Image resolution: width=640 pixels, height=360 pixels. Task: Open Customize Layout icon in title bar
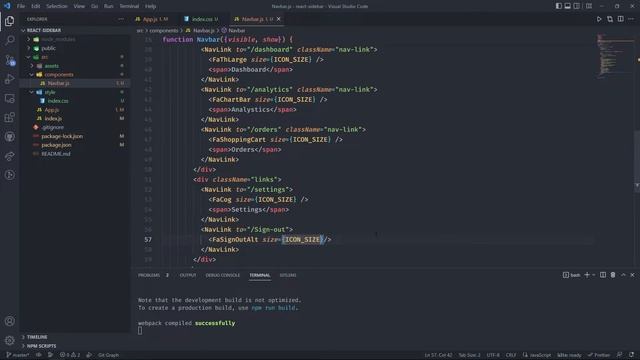click(x=589, y=6)
